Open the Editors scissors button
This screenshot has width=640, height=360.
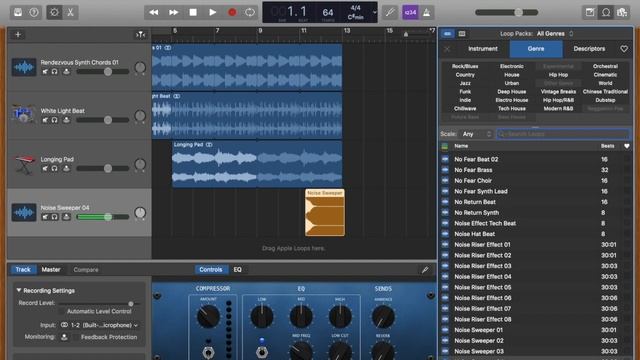coord(70,12)
